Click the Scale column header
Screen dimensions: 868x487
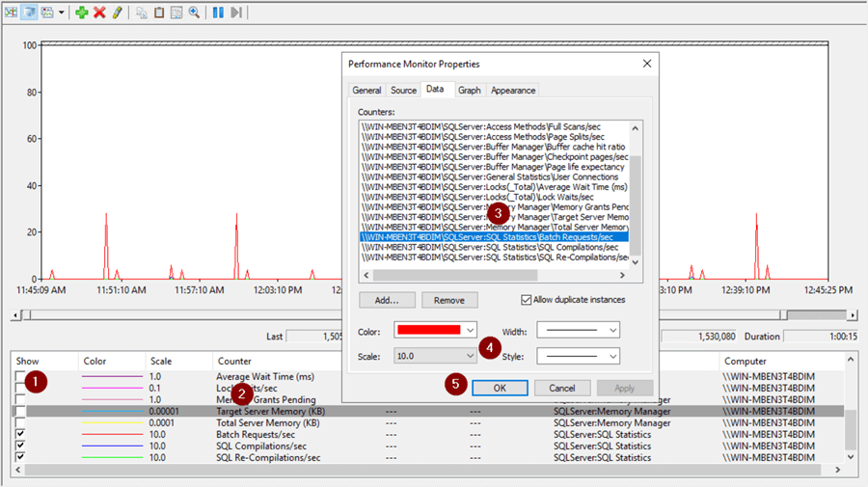(x=161, y=361)
